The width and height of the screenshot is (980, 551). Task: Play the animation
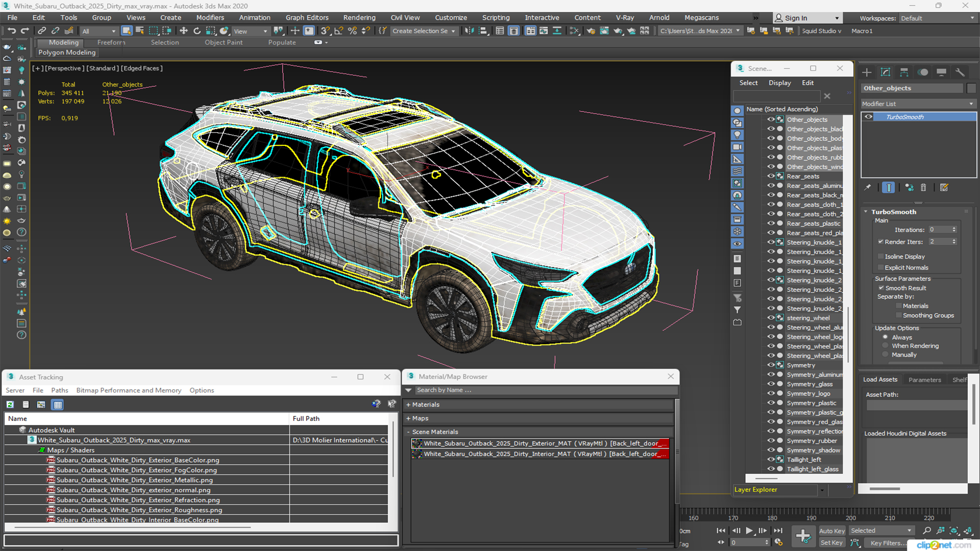749,531
